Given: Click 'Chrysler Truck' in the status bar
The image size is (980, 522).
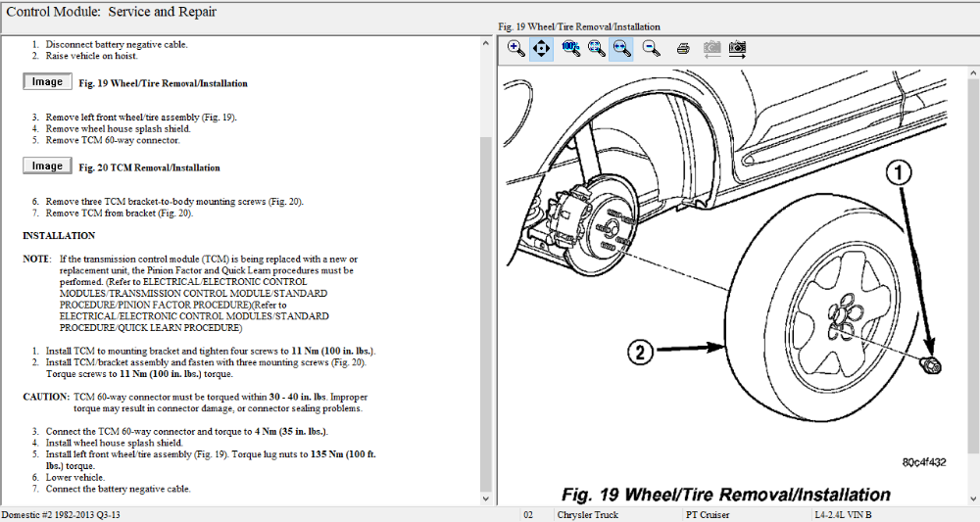Looking at the screenshot, I should click(588, 515).
